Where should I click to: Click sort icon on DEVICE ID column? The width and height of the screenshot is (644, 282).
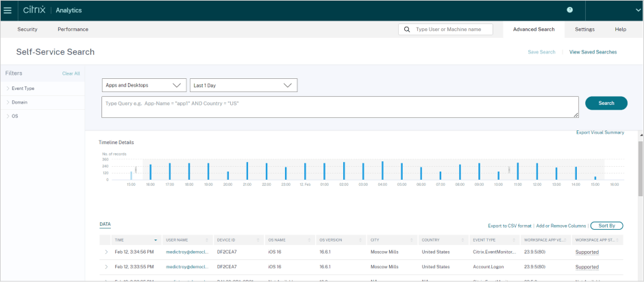point(259,240)
